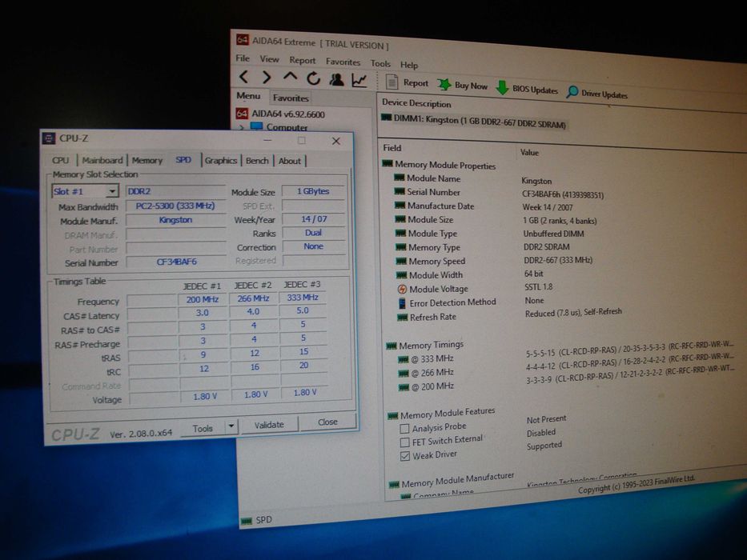Click Max Bandwidth PC2-5300 field
The width and height of the screenshot is (747, 560).
pyautogui.click(x=175, y=206)
